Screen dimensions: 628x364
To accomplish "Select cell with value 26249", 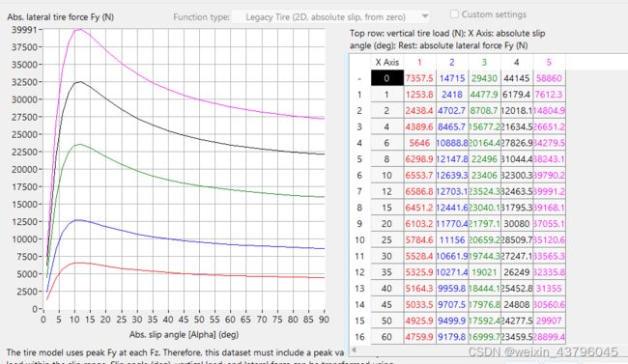I will point(517,272).
